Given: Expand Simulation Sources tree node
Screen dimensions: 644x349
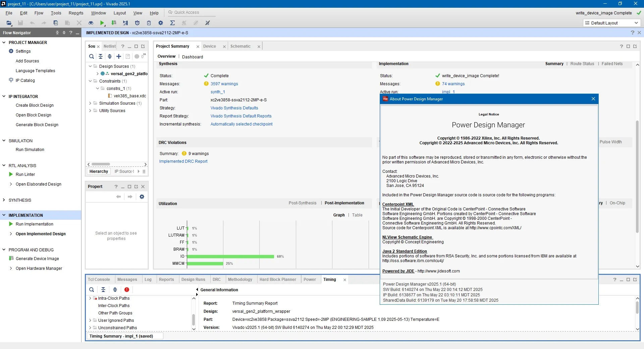Looking at the screenshot, I should (x=90, y=103).
